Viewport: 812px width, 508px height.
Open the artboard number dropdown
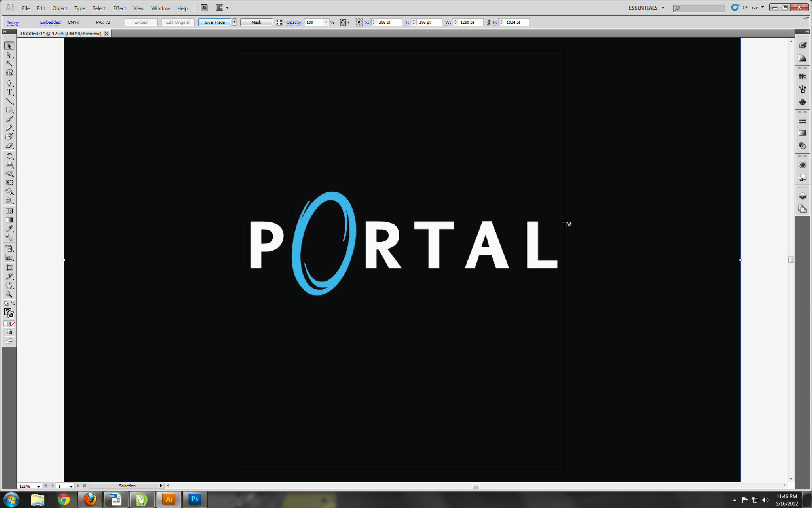click(x=71, y=486)
